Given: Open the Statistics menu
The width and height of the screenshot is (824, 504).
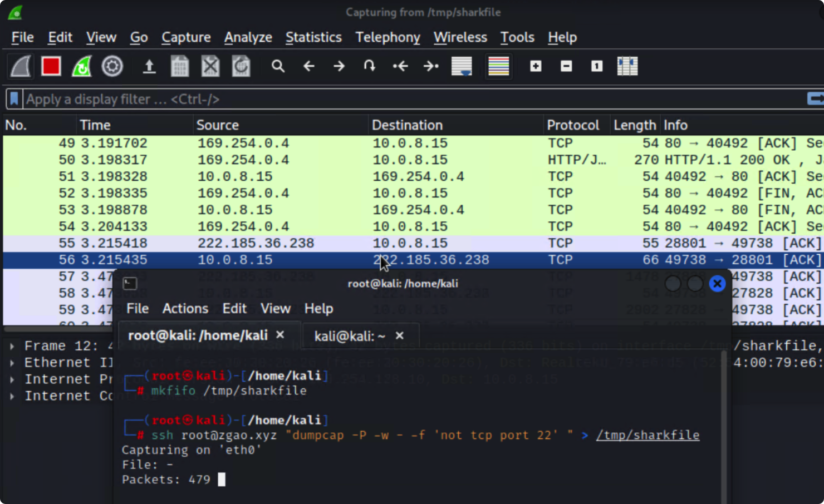Looking at the screenshot, I should tap(313, 37).
